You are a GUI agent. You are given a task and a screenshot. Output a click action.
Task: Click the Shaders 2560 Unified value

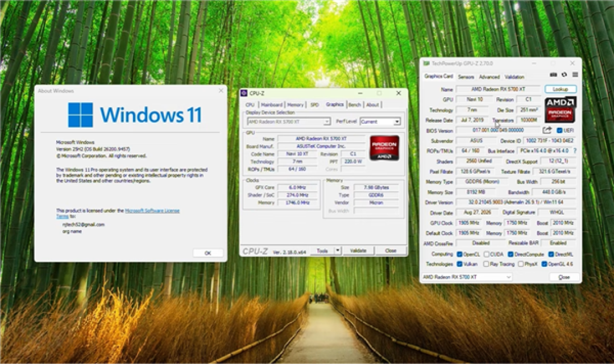pos(479,161)
